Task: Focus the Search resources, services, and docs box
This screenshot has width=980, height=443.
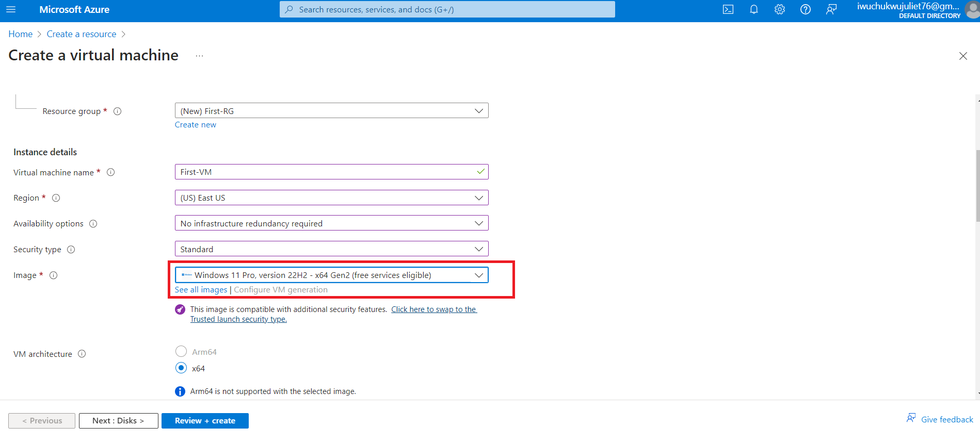Action: (x=447, y=9)
